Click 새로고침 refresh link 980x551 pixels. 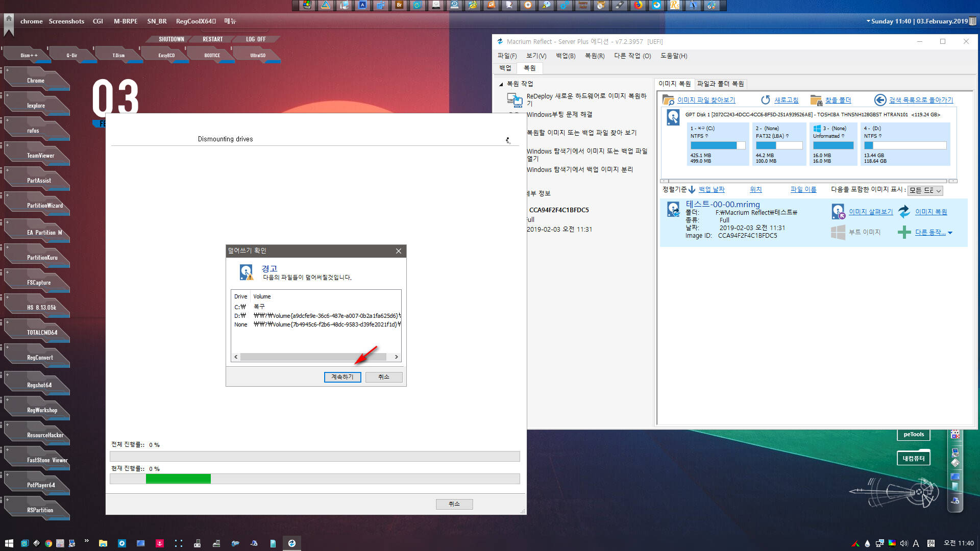(786, 100)
